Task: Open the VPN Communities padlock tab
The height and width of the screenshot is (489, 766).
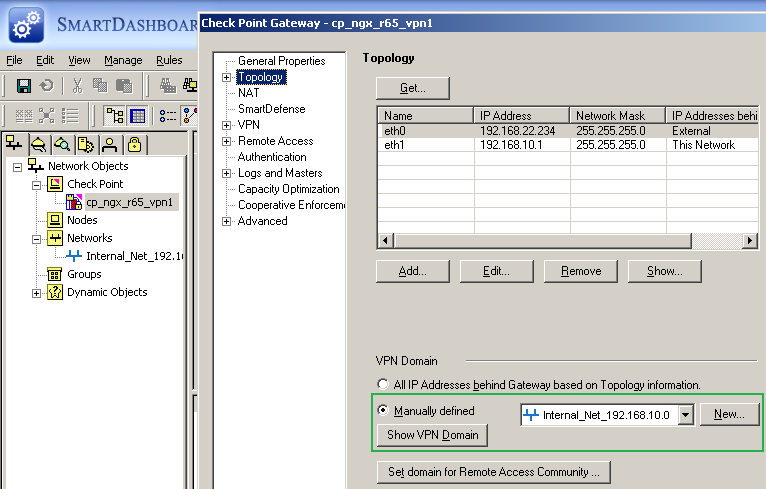Action: tap(134, 145)
